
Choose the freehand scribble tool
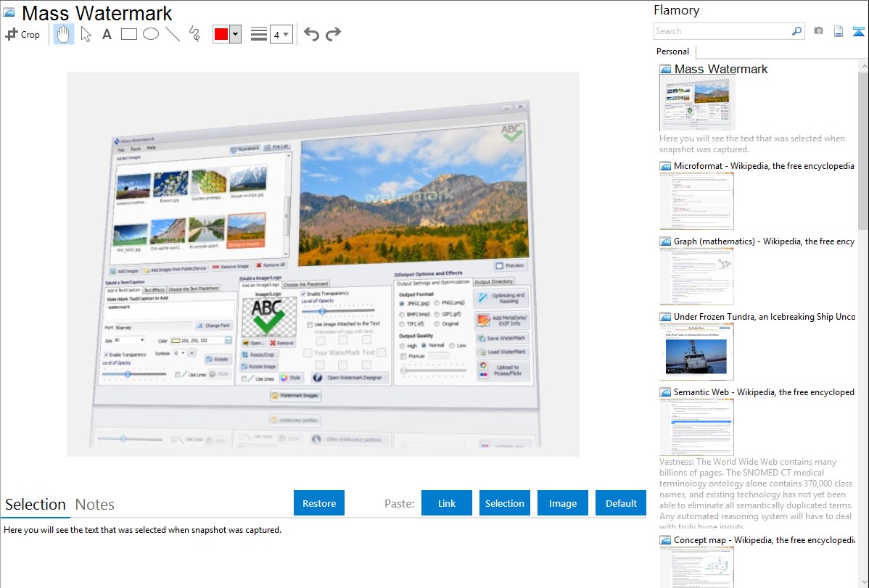[x=194, y=34]
